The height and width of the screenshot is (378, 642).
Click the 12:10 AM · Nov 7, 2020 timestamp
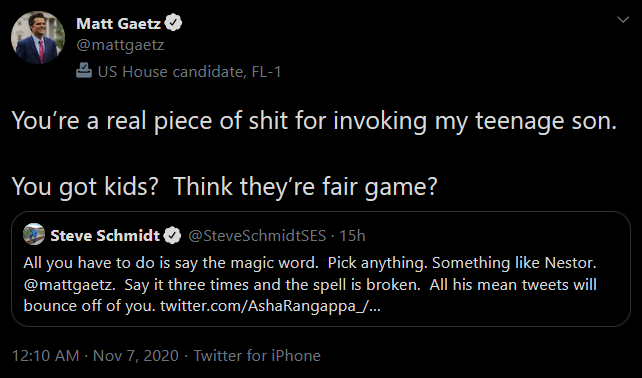pos(95,355)
